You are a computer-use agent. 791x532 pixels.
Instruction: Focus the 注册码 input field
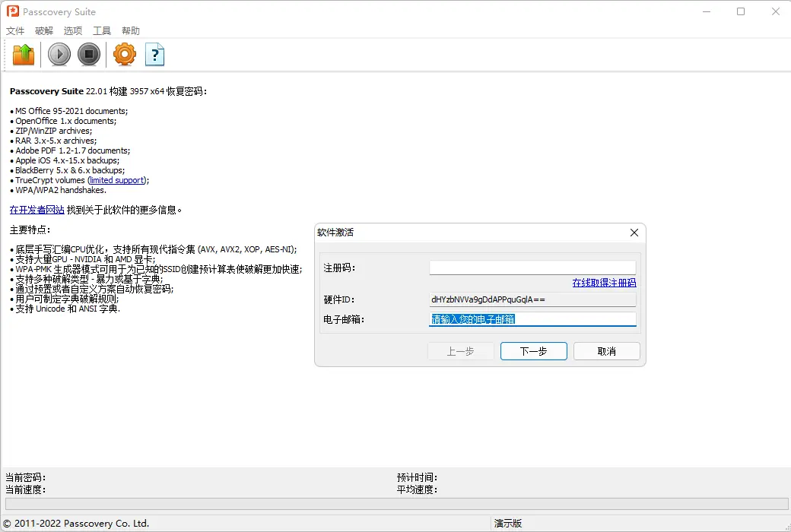[x=532, y=268]
